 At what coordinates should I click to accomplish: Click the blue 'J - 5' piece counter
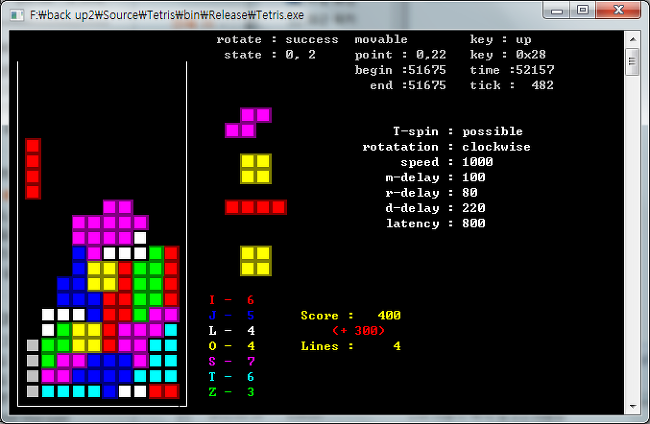(231, 315)
